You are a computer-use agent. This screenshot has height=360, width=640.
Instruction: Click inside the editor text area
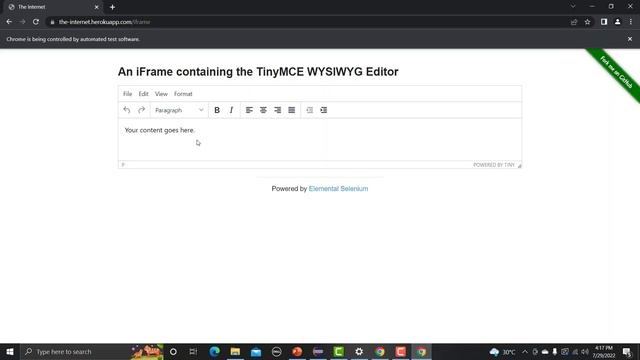coord(320,139)
